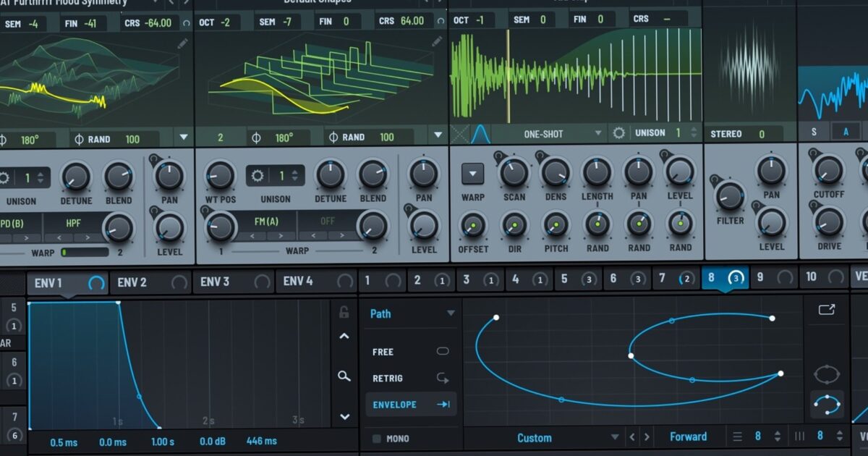868x456 pixels.
Task: Open the sampler unison gear settings
Action: point(618,133)
